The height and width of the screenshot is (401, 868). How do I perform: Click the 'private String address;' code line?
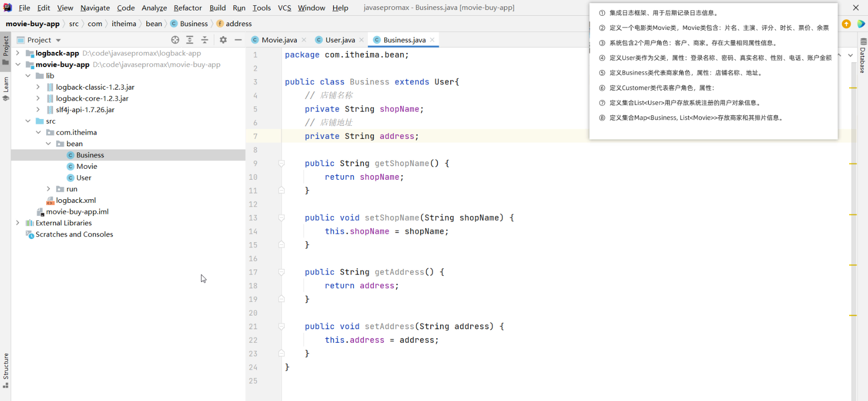click(x=362, y=136)
